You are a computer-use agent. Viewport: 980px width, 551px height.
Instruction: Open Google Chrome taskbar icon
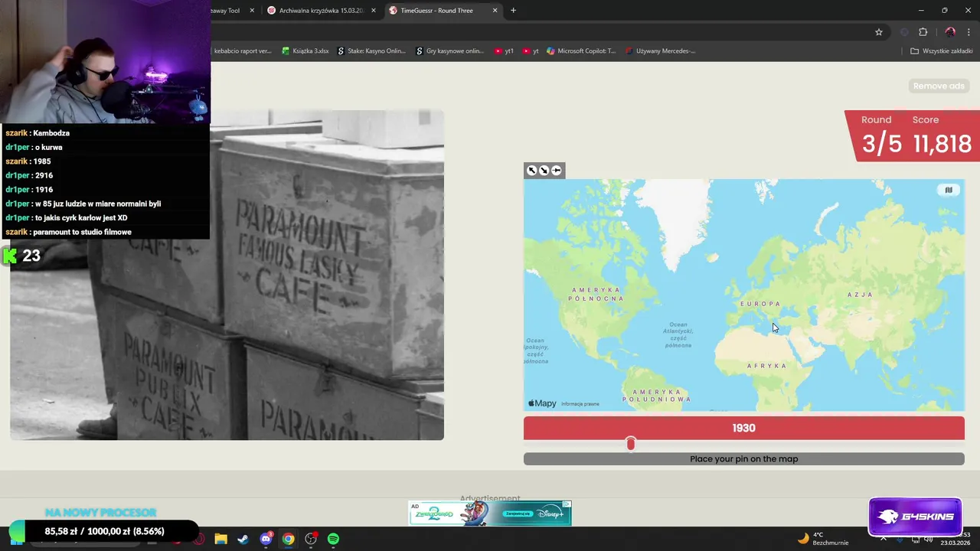(288, 539)
